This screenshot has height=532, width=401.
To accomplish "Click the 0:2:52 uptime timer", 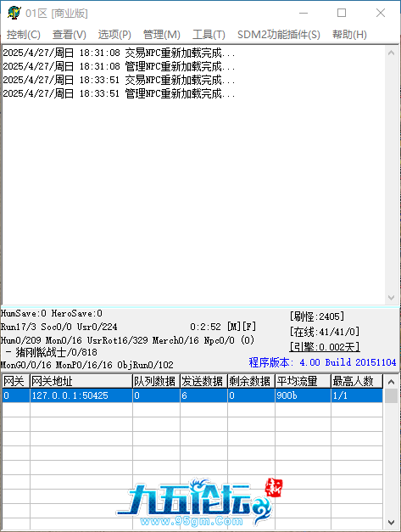I will (x=205, y=327).
